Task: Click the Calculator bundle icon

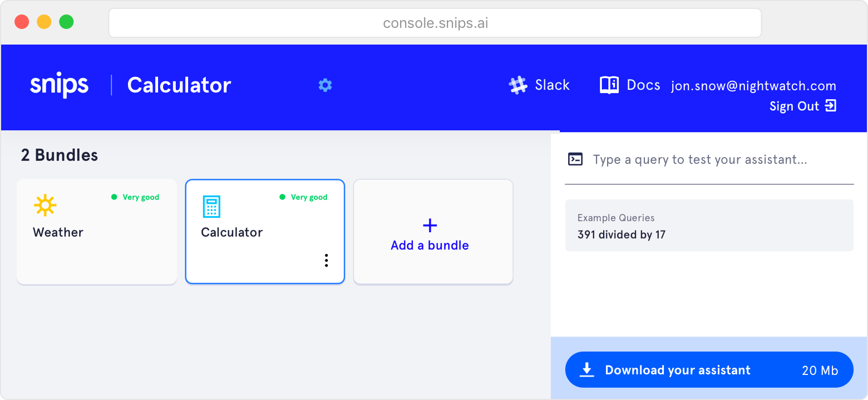Action: point(211,207)
